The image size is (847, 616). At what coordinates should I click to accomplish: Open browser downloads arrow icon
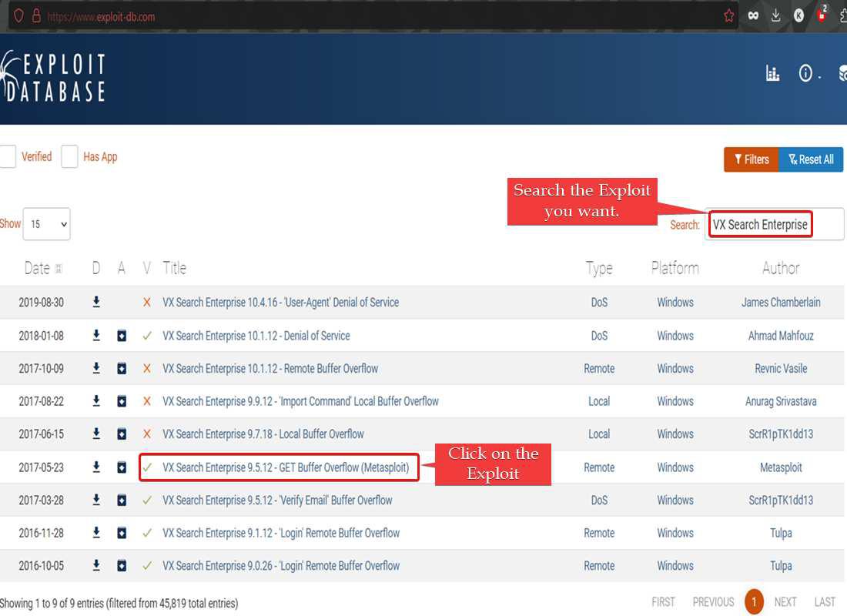775,15
